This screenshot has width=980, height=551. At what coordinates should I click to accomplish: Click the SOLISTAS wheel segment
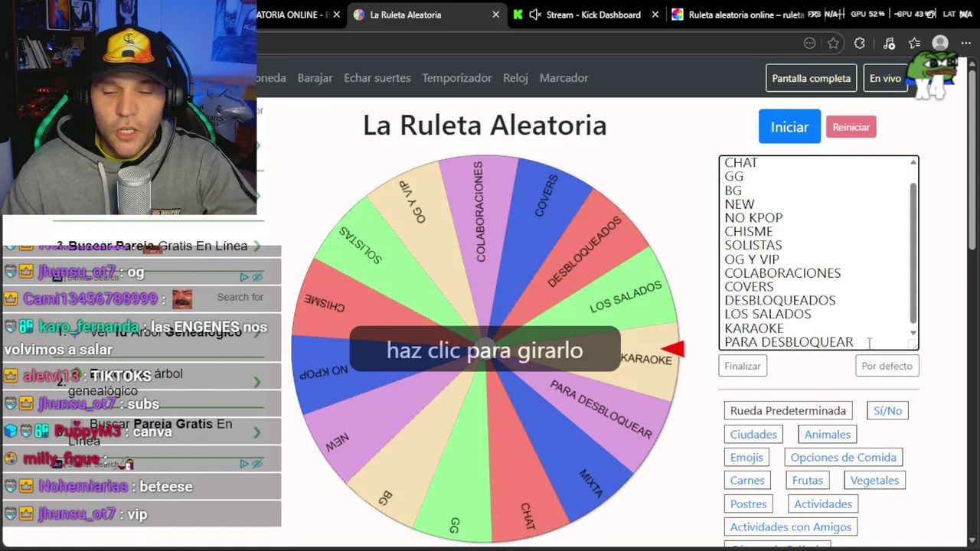[360, 245]
